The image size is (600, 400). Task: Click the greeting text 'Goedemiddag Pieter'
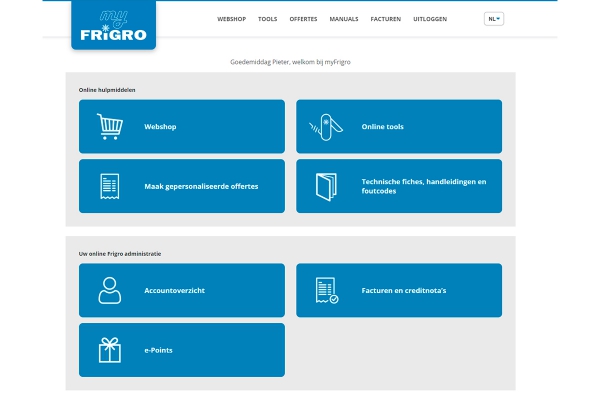[259, 62]
